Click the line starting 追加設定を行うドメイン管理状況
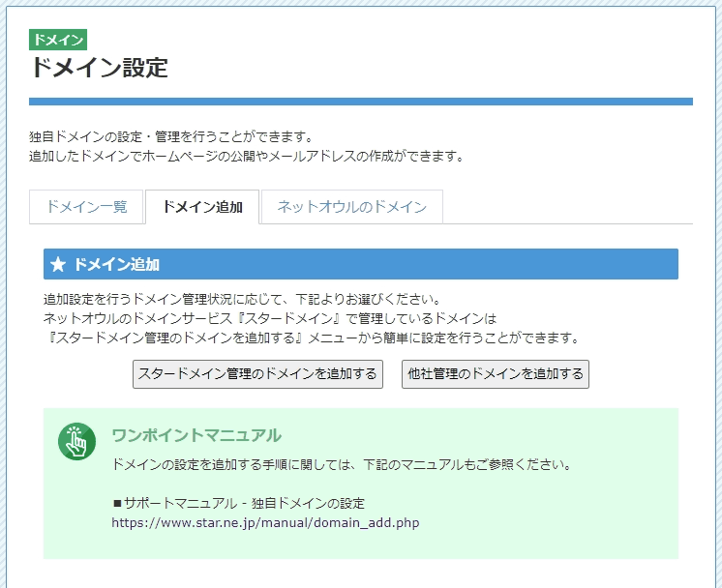This screenshot has width=722, height=588. 243,299
